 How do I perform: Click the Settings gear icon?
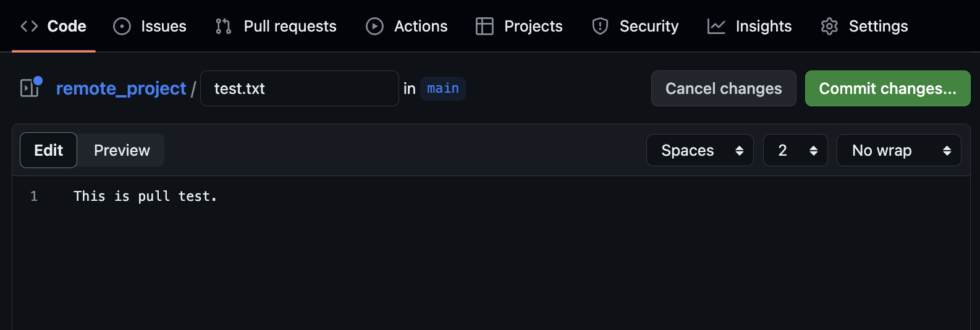[x=829, y=26]
